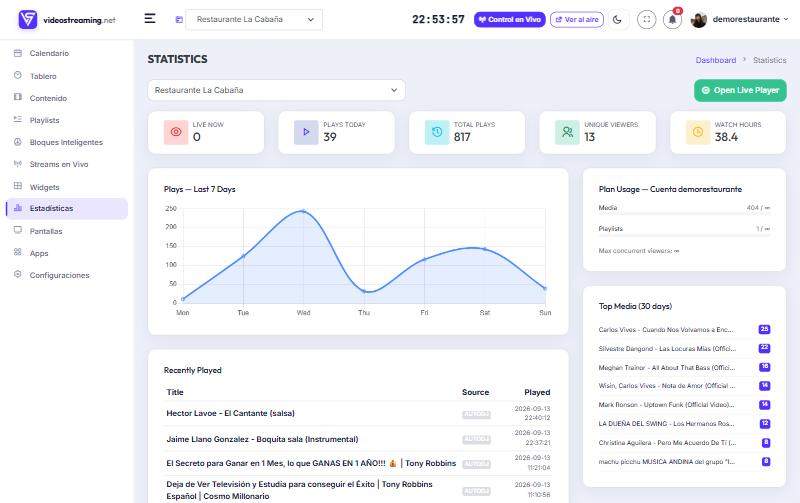Screen dimensions: 800x503
Task: Switch to dark mode with moon icon
Action: click(617, 19)
